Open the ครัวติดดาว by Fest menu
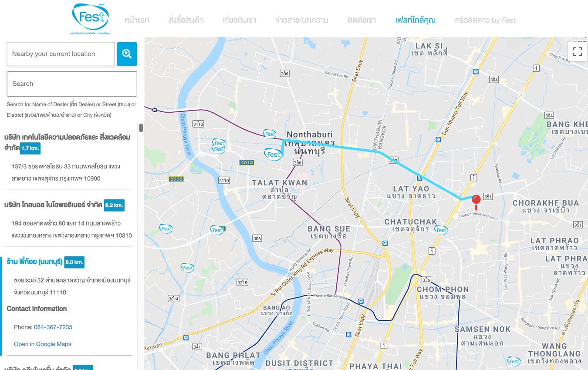588x370 pixels. click(485, 20)
